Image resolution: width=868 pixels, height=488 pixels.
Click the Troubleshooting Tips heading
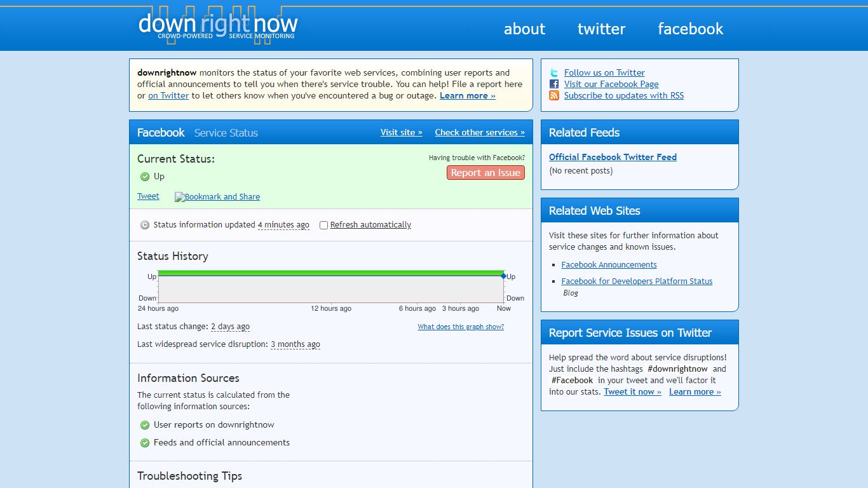tap(189, 476)
